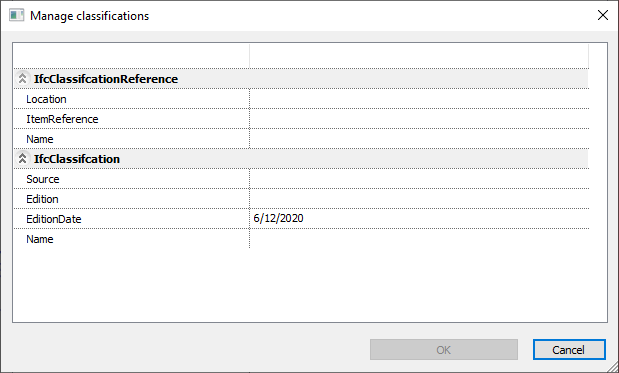Select the Location value field
The width and height of the screenshot is (619, 373).
tap(419, 99)
